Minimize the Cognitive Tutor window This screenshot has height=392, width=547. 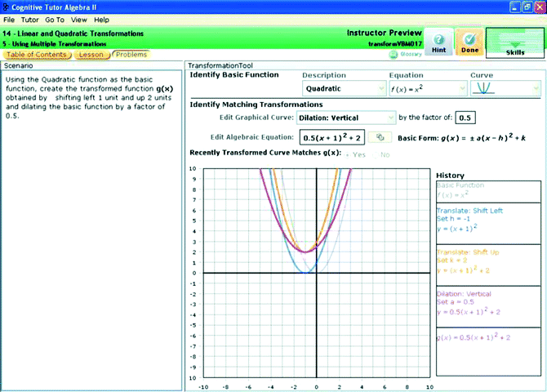(515, 7)
